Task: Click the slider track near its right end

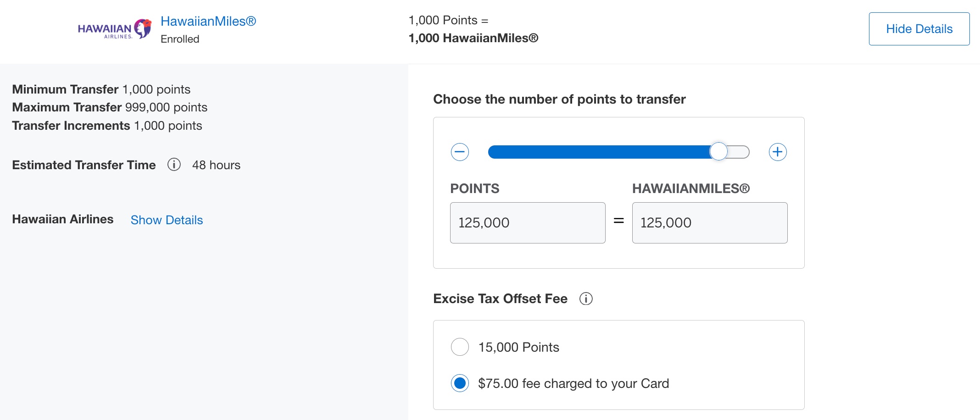Action: (739, 151)
